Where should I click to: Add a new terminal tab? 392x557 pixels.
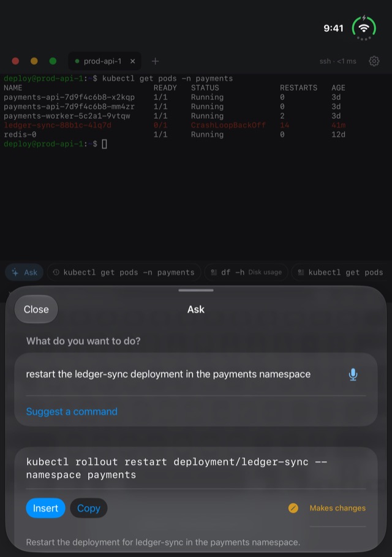tap(155, 61)
